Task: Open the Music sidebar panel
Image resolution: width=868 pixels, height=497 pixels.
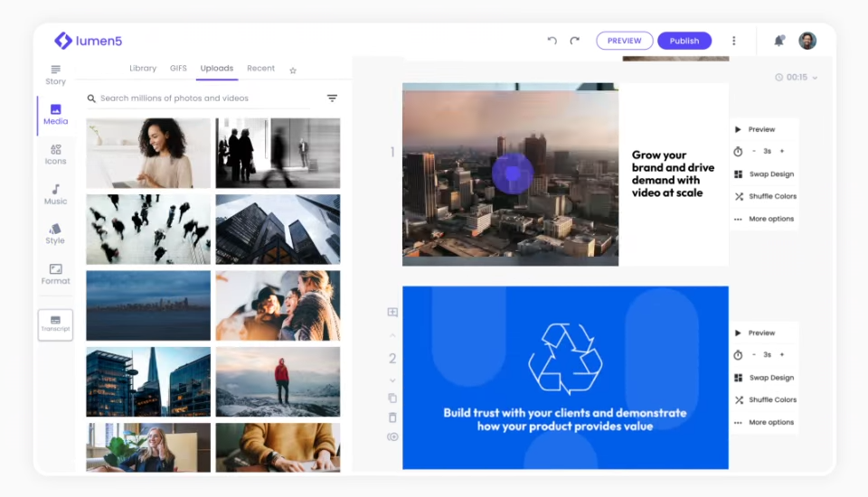Action: [55, 194]
